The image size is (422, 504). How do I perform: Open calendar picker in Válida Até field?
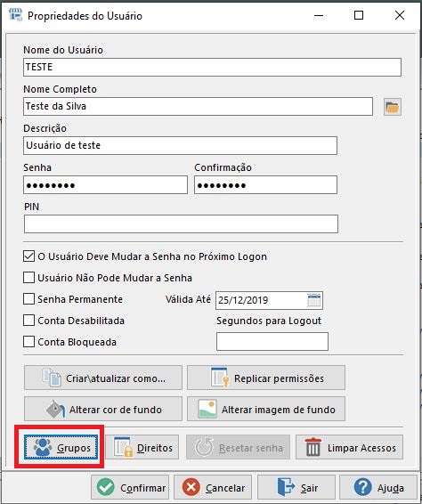coord(314,301)
